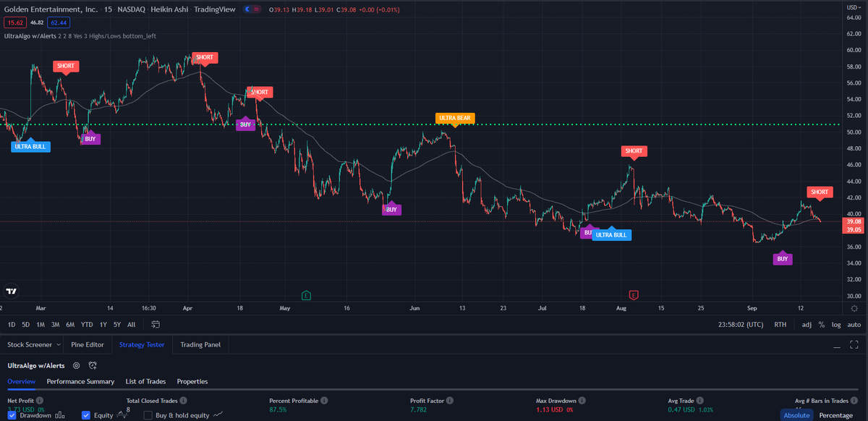Screen dimensions: 868x421
Task: Click the UltraAlgo w/Alerts strategy name
Action: 36,366
